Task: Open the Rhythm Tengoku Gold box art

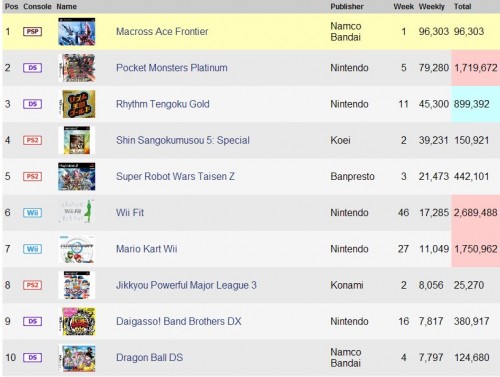Action: coord(79,104)
